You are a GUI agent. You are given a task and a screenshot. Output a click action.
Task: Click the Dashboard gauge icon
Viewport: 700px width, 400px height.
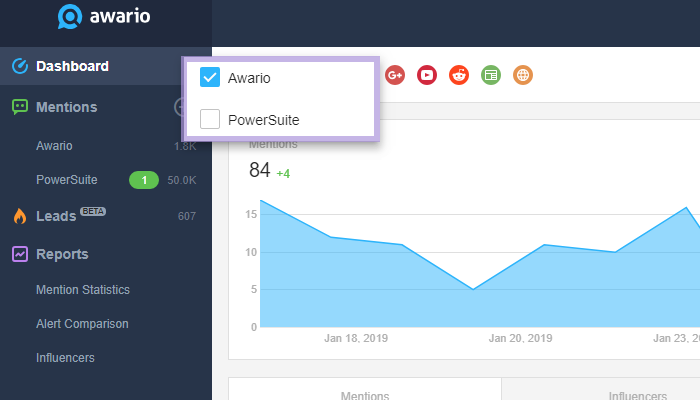20,66
